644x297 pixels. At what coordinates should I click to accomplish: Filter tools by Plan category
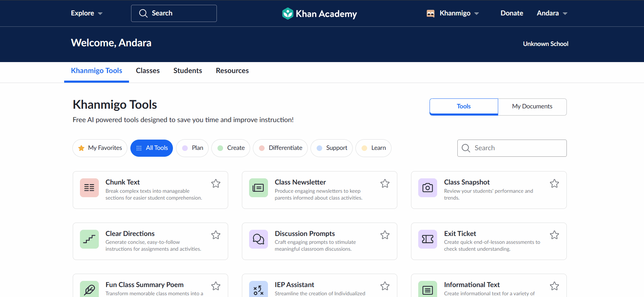(192, 148)
